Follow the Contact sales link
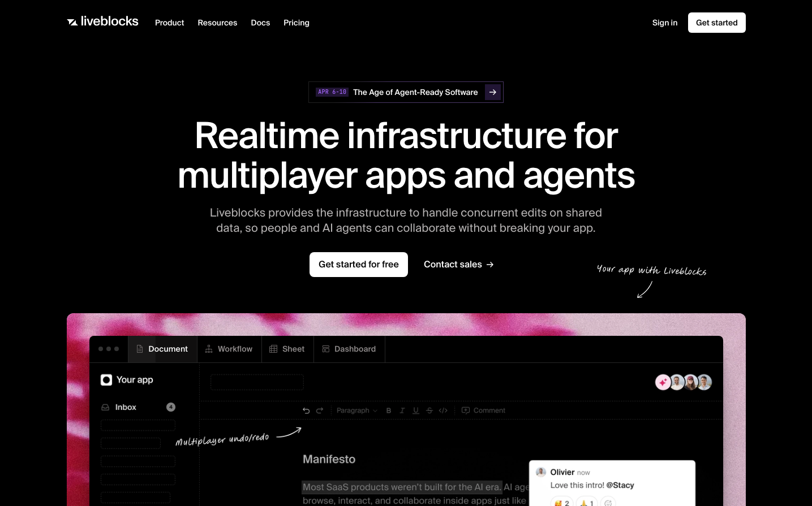 pyautogui.click(x=458, y=265)
